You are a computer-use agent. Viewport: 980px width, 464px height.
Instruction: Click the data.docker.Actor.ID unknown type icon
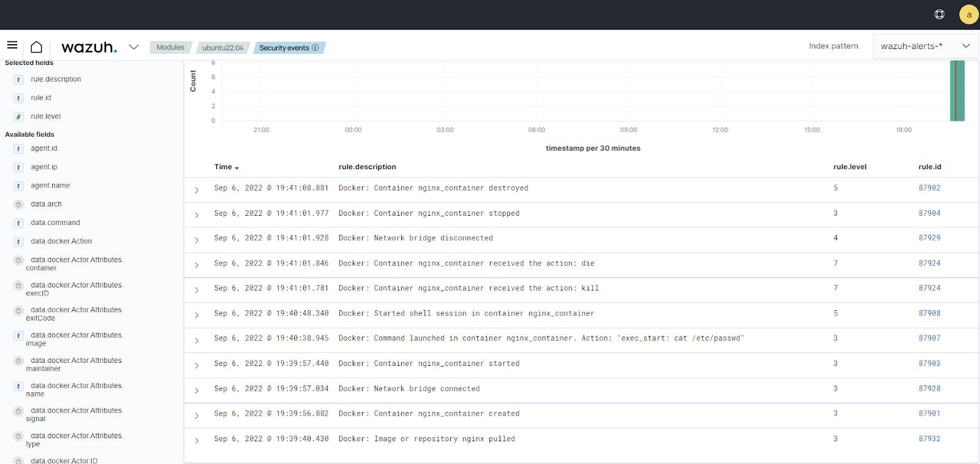[19, 461]
